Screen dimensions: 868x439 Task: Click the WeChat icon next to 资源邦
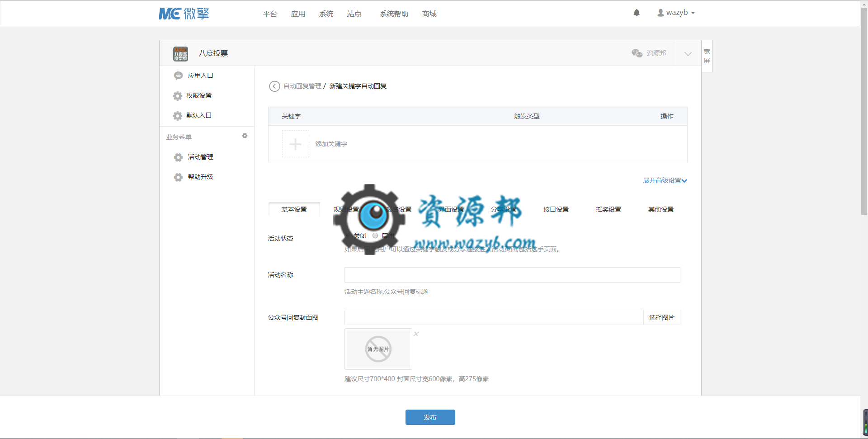click(637, 53)
